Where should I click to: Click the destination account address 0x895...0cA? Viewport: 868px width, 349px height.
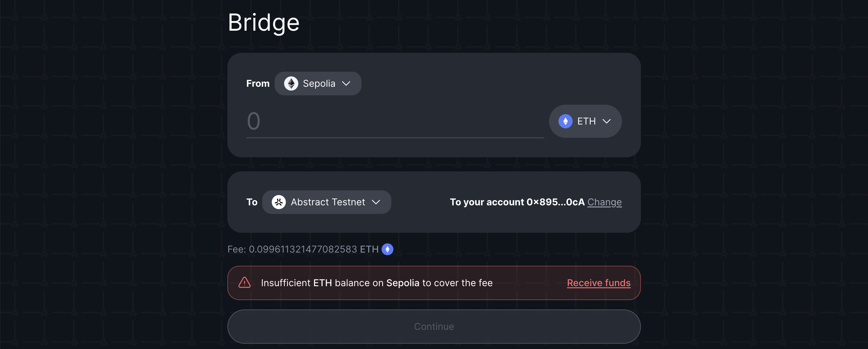point(555,202)
